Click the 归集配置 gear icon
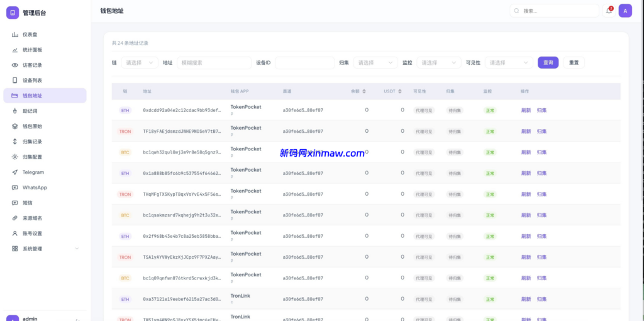Image resolution: width=644 pixels, height=321 pixels. coord(15,157)
